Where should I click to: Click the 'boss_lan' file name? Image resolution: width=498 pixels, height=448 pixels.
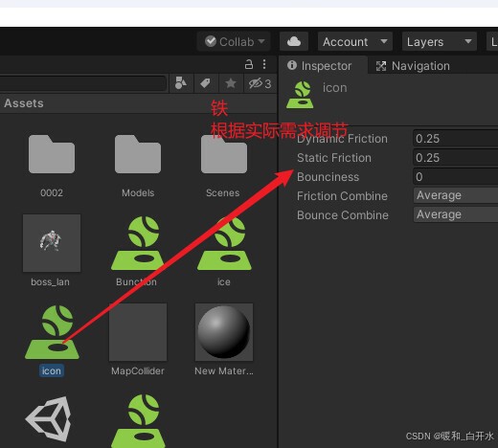coord(50,282)
